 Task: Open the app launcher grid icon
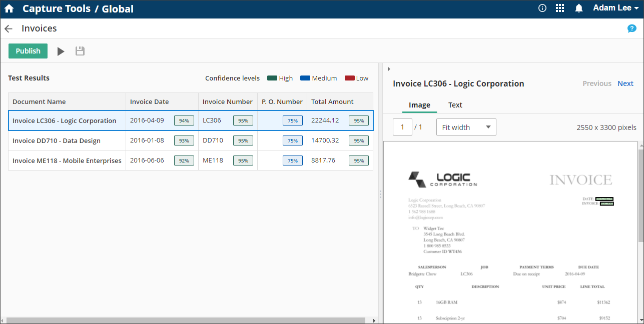(x=560, y=8)
